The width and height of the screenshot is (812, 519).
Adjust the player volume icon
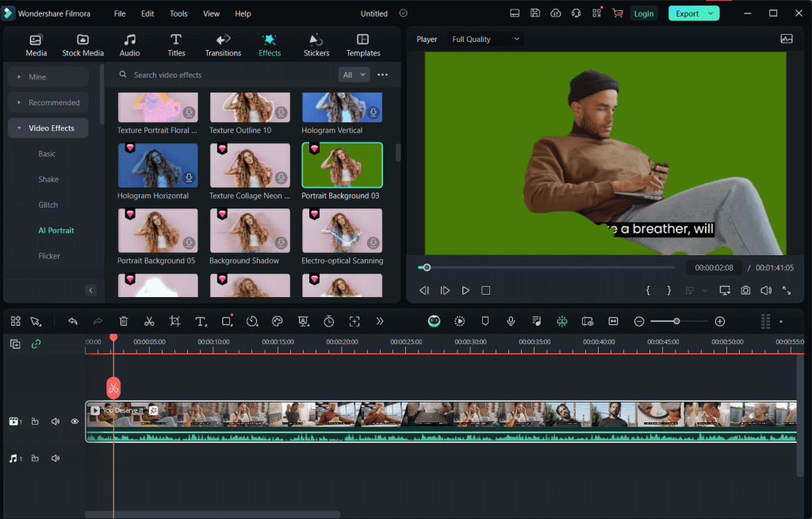tap(766, 291)
